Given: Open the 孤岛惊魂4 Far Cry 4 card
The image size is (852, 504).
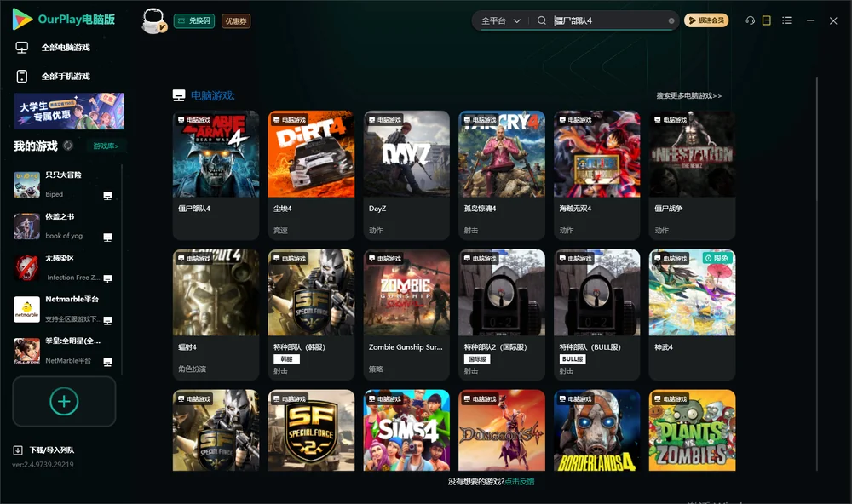Looking at the screenshot, I should coord(502,175).
